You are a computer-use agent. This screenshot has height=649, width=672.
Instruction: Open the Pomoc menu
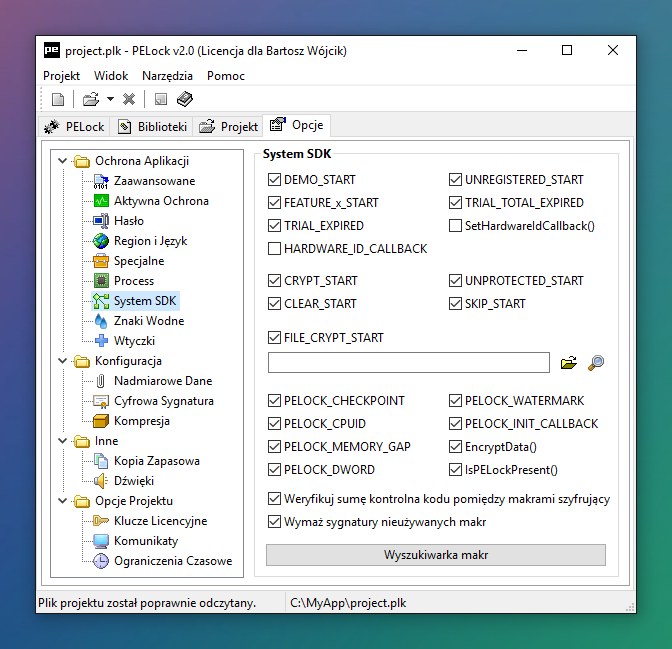[x=226, y=76]
